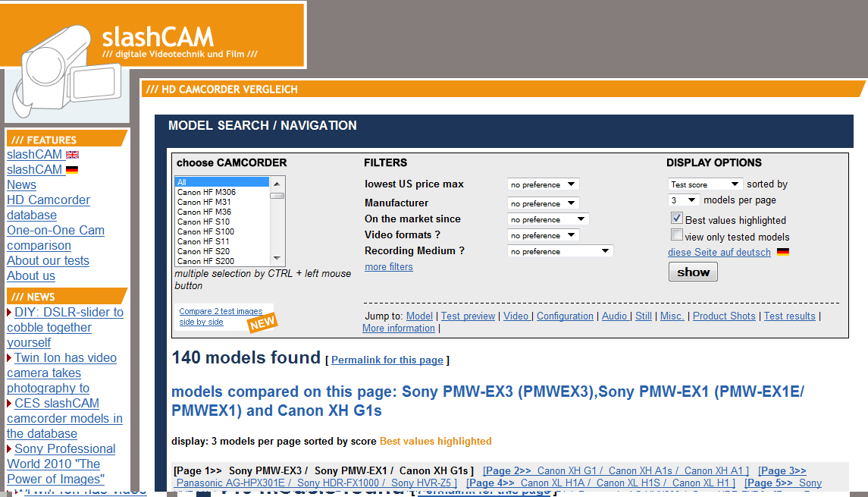Click Panasonic AG-HPX301E page link
Image resolution: width=868 pixels, height=497 pixels.
[231, 483]
